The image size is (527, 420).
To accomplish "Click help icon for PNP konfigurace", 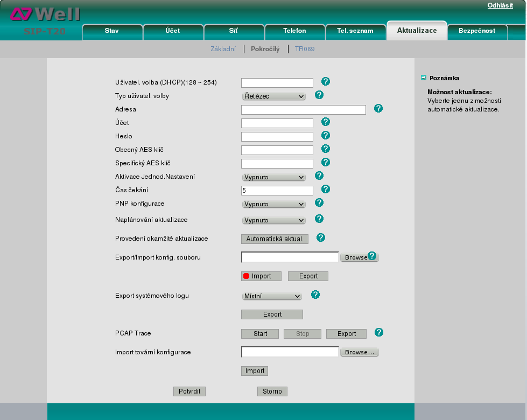I will pyautogui.click(x=319, y=203).
